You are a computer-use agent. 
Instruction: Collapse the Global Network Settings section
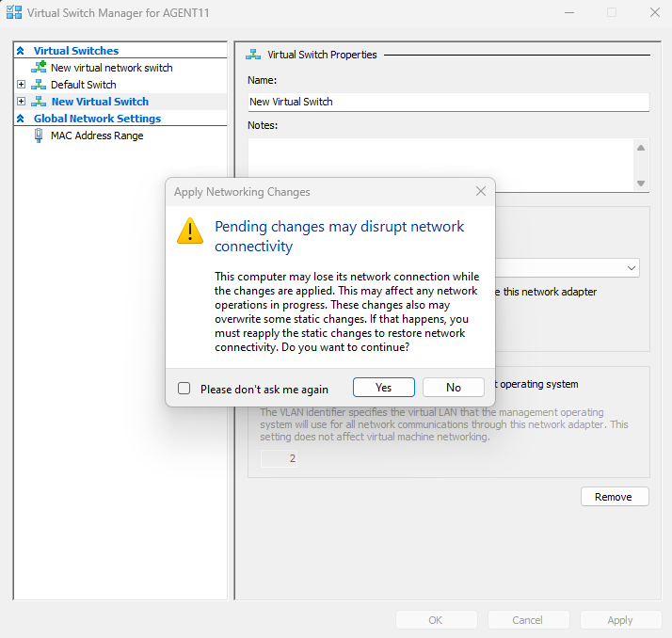20,119
